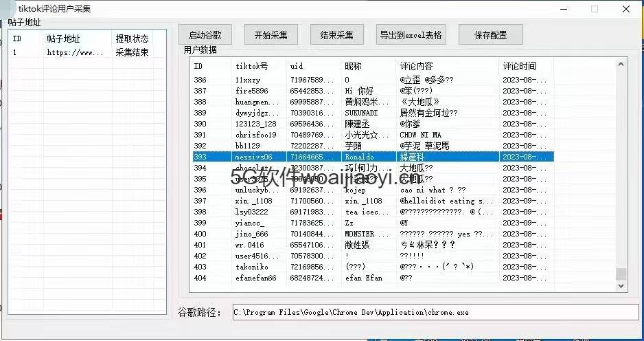Viewport: 644px width, 341px height.
Task: Click the 评论时间 column header
Action: tap(527, 66)
